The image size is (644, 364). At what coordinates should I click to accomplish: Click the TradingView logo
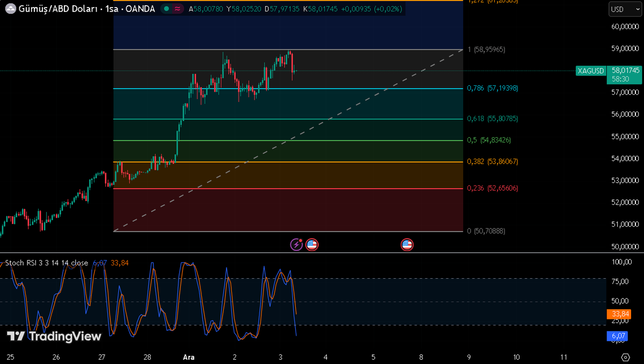coord(54,336)
